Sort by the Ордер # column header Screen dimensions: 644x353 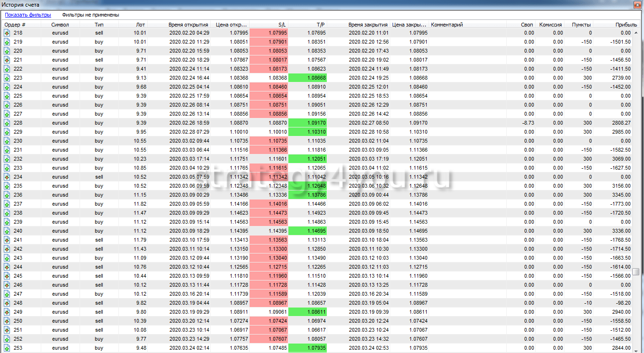click(15, 25)
